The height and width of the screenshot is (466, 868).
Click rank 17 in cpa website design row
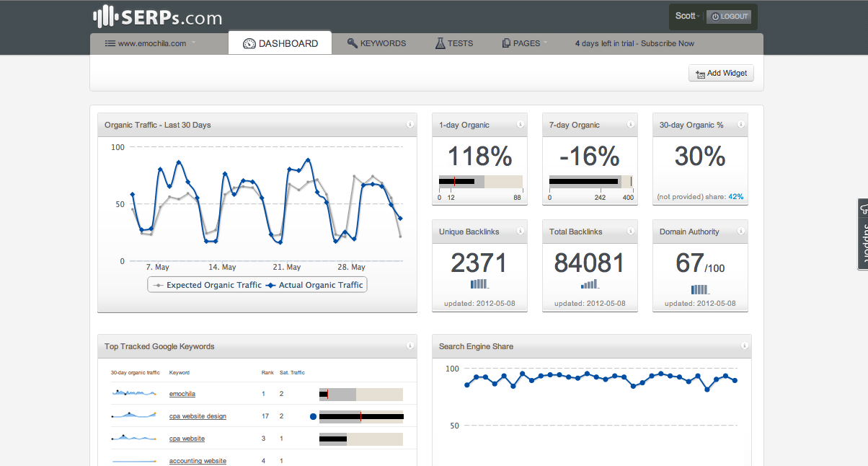266,416
